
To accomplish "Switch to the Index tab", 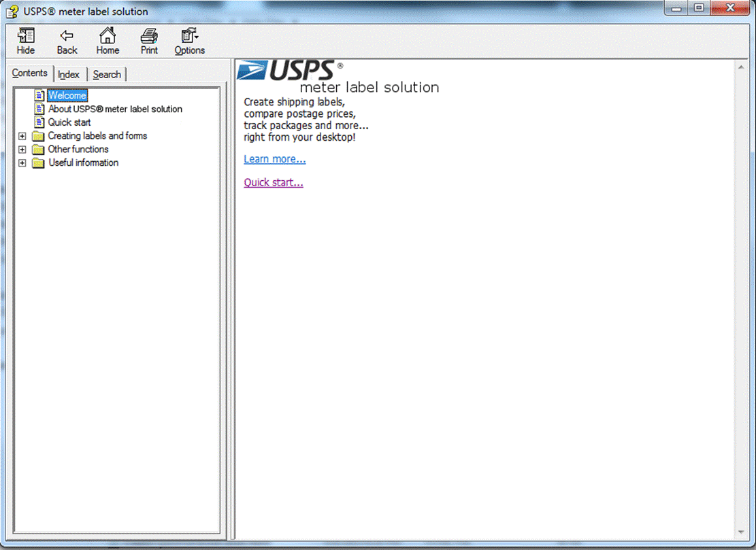I will tap(69, 75).
